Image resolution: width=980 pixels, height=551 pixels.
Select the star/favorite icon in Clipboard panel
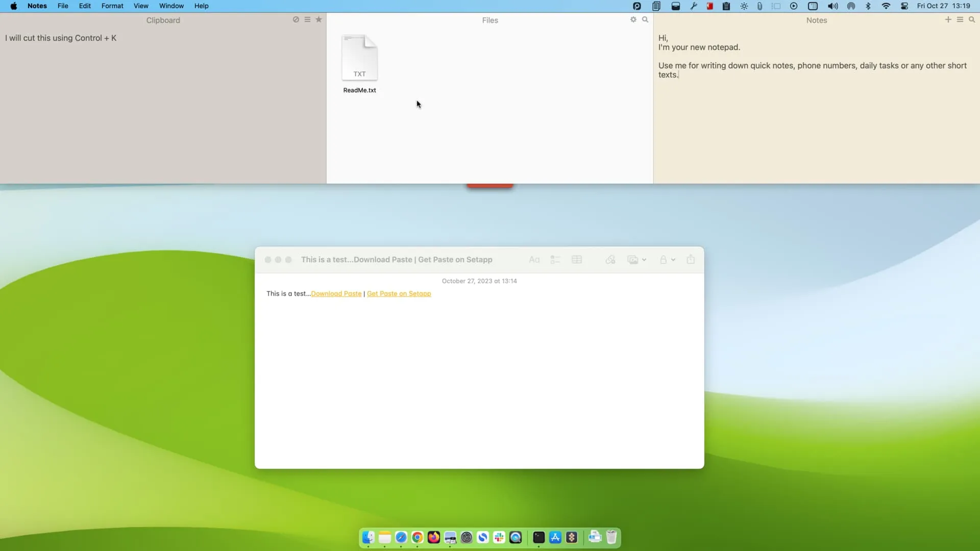(319, 19)
